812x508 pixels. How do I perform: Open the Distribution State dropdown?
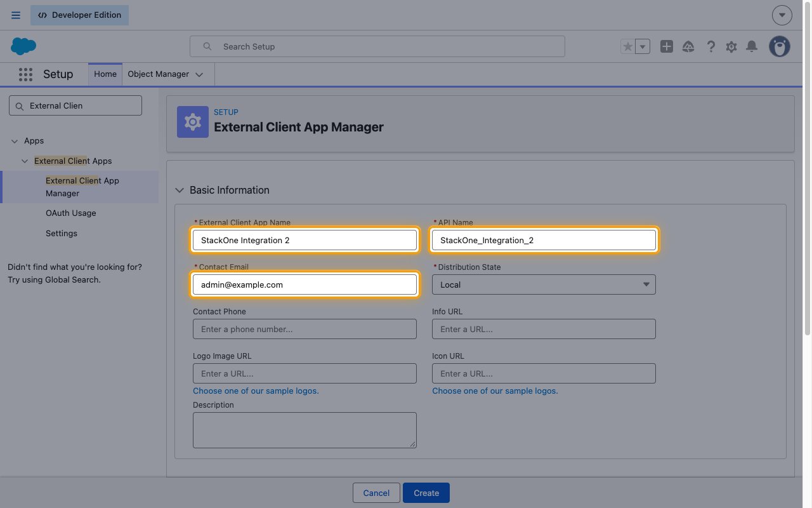pyautogui.click(x=544, y=284)
